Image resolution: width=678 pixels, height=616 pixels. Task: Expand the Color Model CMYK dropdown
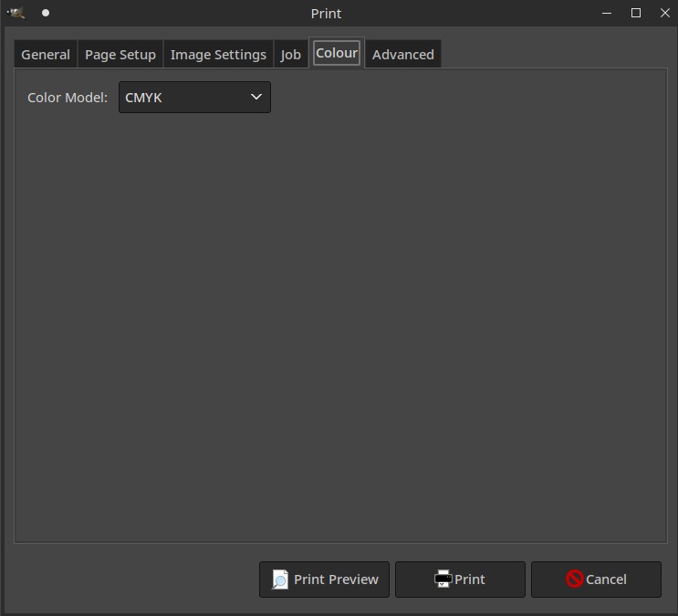pyautogui.click(x=194, y=98)
